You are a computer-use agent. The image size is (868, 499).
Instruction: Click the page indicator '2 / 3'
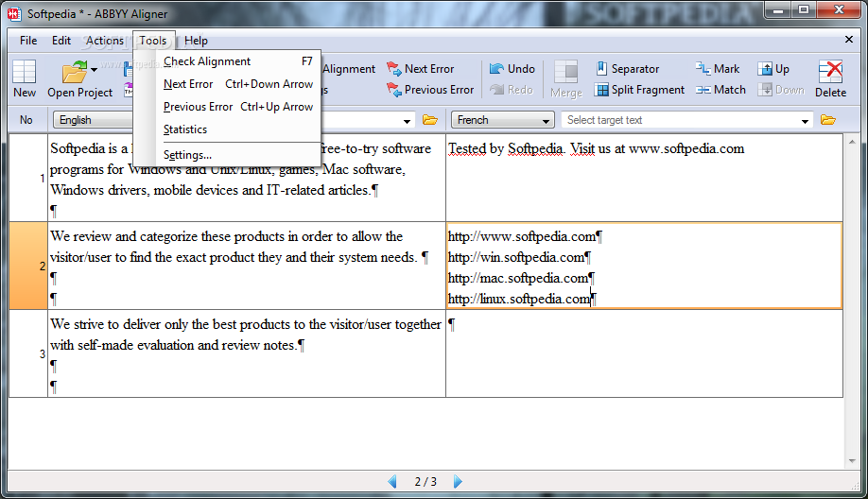(425, 482)
